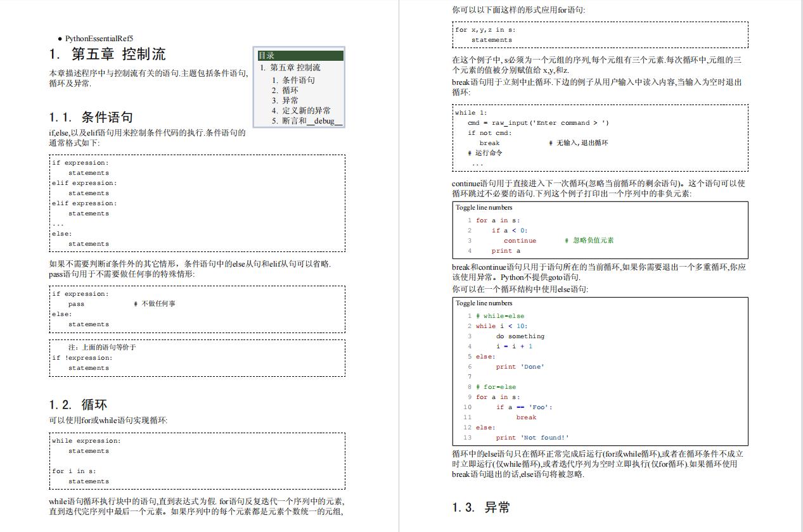This screenshot has height=532, width=803.
Task: Select "break" on line 11 of for-else example
Action: pos(526,417)
